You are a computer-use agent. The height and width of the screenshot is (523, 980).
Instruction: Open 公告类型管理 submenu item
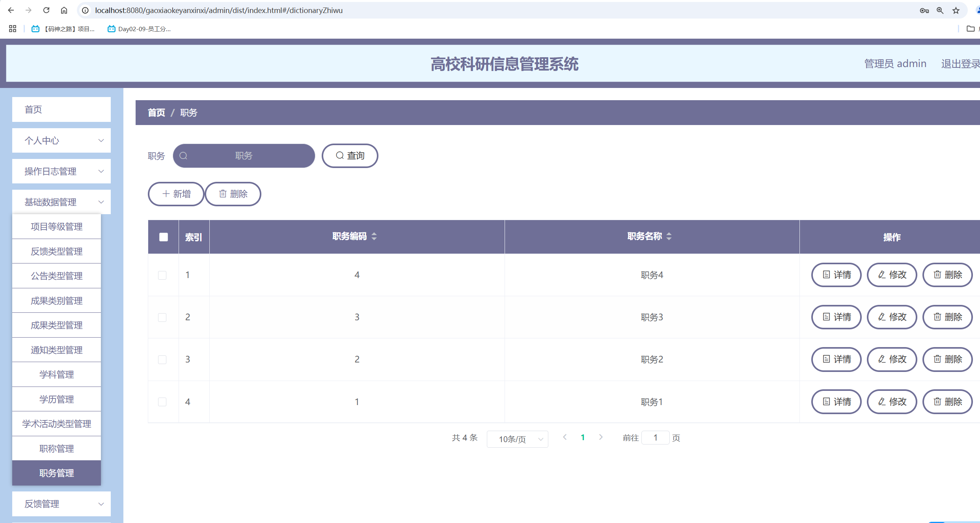pos(57,276)
